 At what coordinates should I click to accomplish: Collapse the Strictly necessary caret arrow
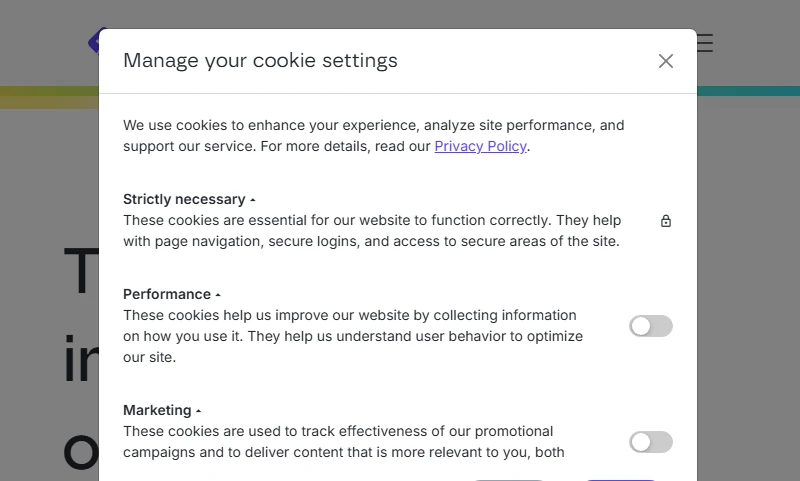(x=253, y=200)
